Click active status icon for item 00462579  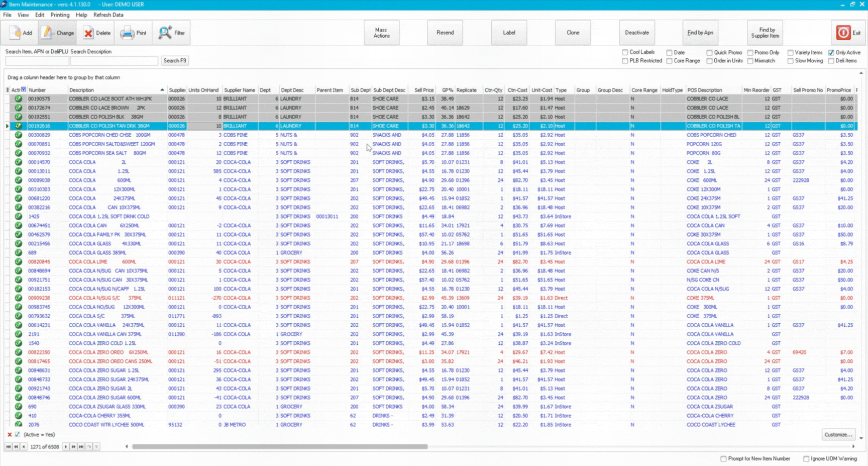point(19,235)
